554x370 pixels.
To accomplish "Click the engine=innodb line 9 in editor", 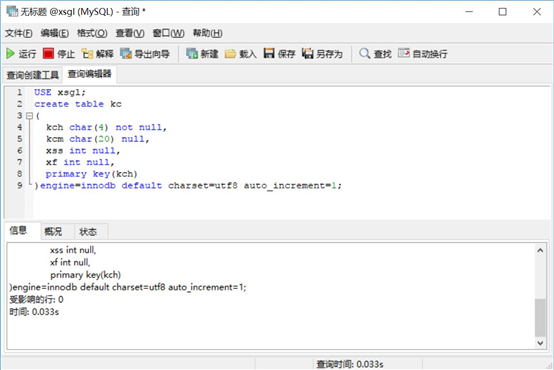I will tap(188, 186).
